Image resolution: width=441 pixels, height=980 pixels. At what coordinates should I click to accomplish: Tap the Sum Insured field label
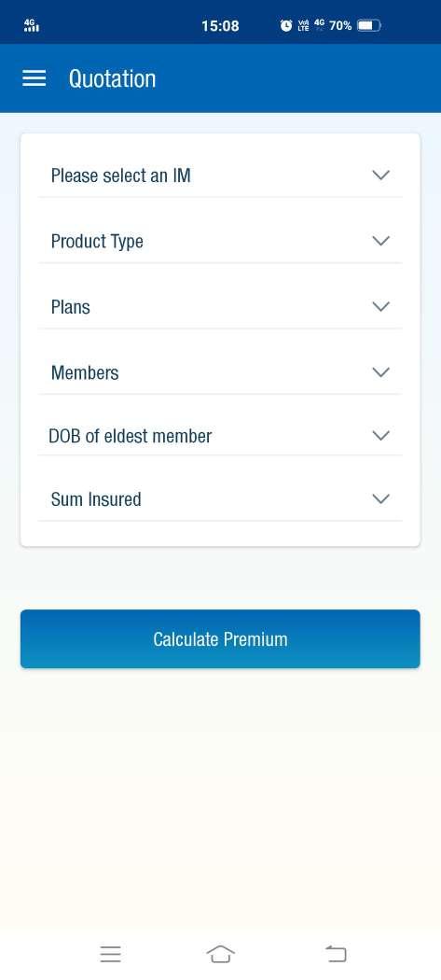96,499
